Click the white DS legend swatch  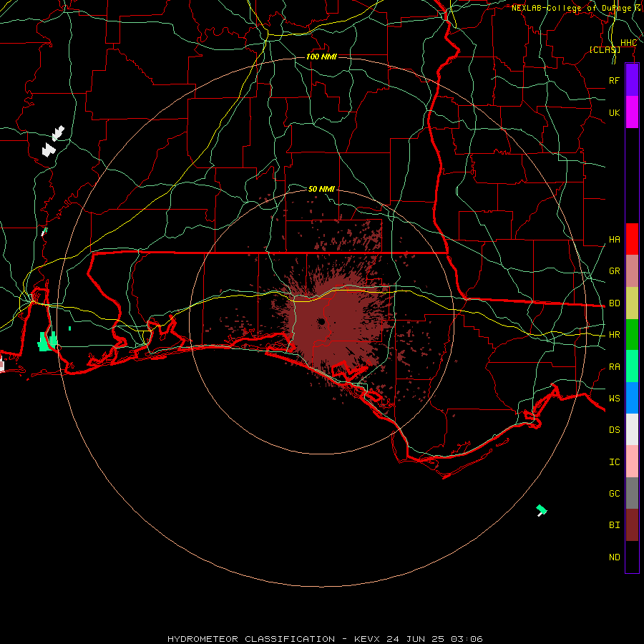632,429
